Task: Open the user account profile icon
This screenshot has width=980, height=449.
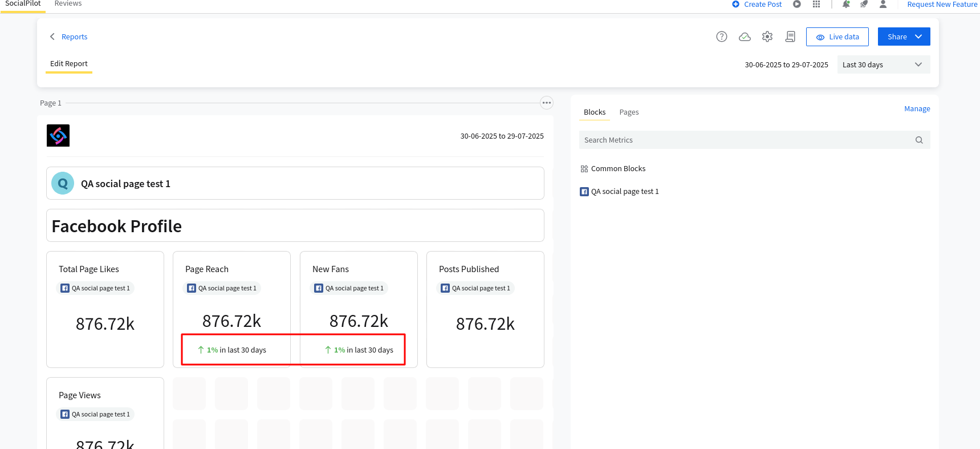Action: pyautogui.click(x=883, y=4)
